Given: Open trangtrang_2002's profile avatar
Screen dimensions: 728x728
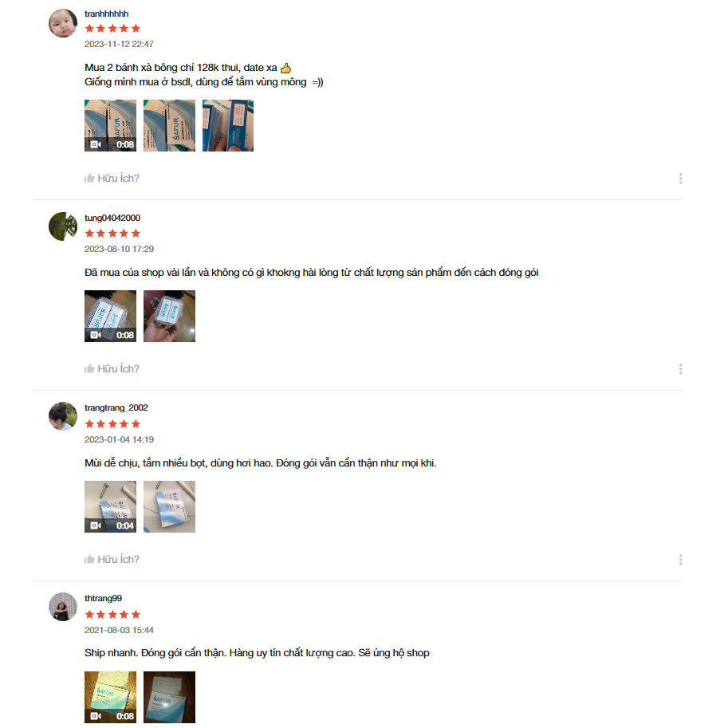Looking at the screenshot, I should pyautogui.click(x=63, y=416).
